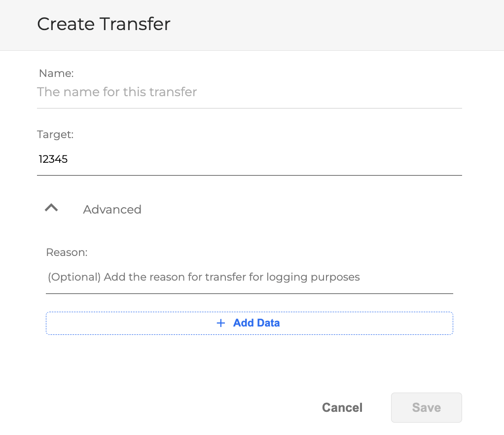Viewport: 504px width, 435px height.
Task: Click the Reason text field
Action: (x=249, y=277)
